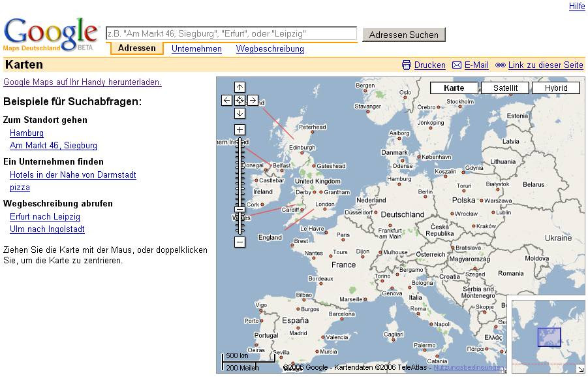Click the United Kingdom map label
Screen dimensions: 588x377
[x=317, y=181]
